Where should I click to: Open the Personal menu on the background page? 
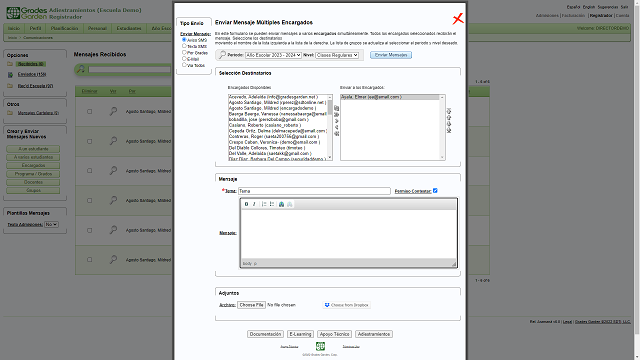tap(97, 28)
